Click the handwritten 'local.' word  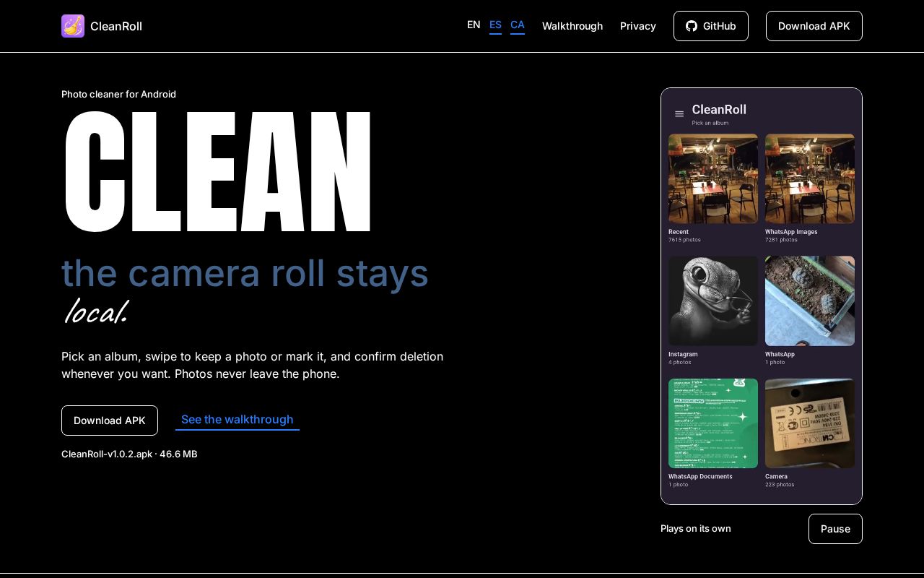(x=96, y=311)
